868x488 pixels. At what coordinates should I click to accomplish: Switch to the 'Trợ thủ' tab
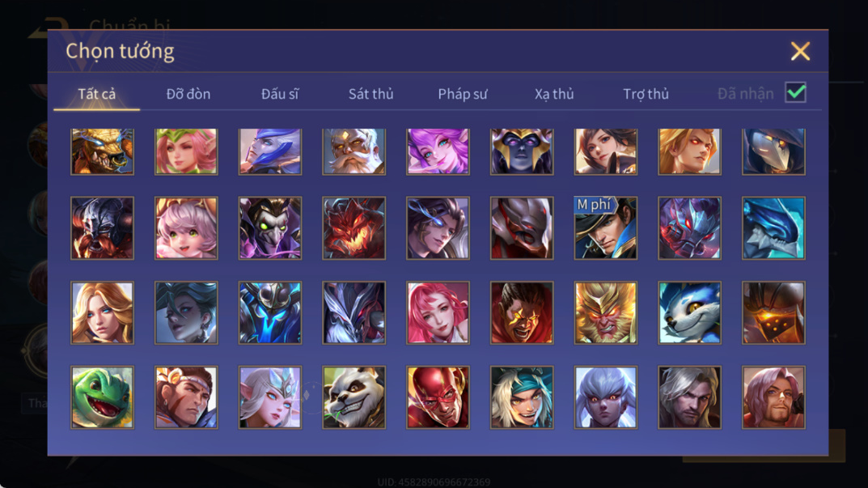click(646, 94)
